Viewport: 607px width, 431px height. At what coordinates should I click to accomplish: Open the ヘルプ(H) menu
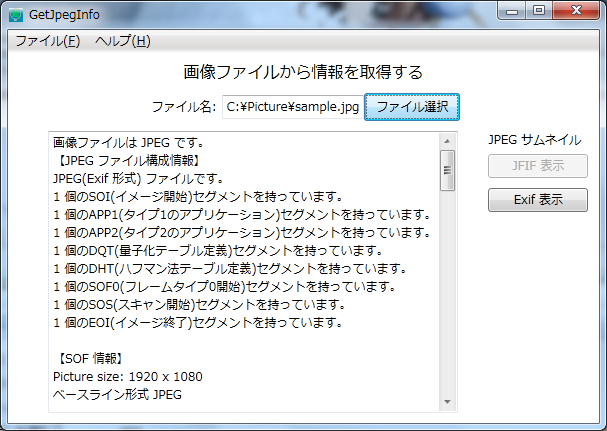123,41
